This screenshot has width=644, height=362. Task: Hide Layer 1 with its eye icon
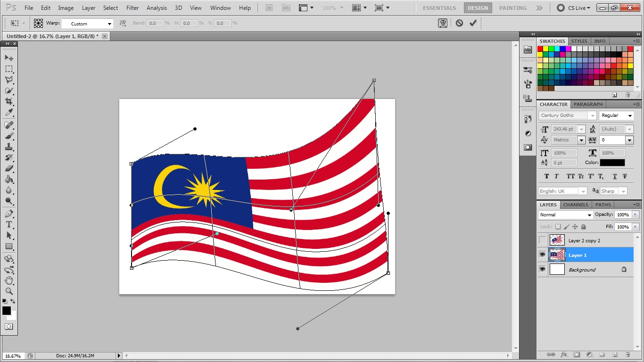click(x=543, y=255)
